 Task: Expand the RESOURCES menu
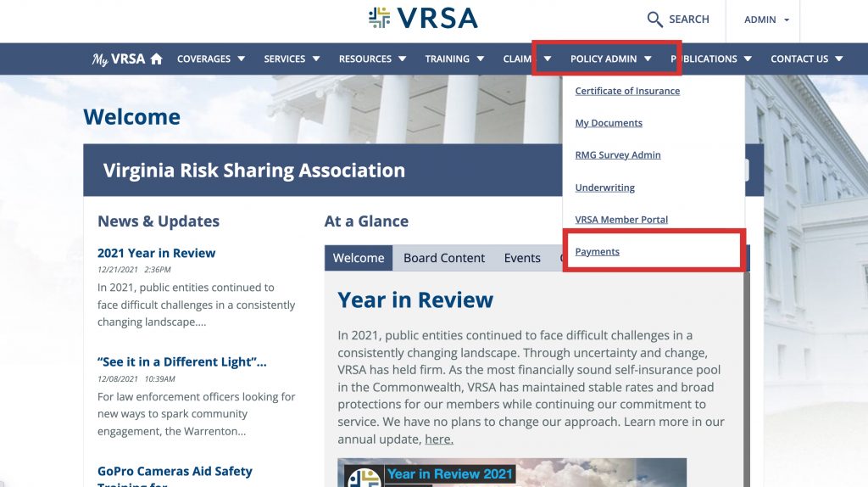[373, 59]
